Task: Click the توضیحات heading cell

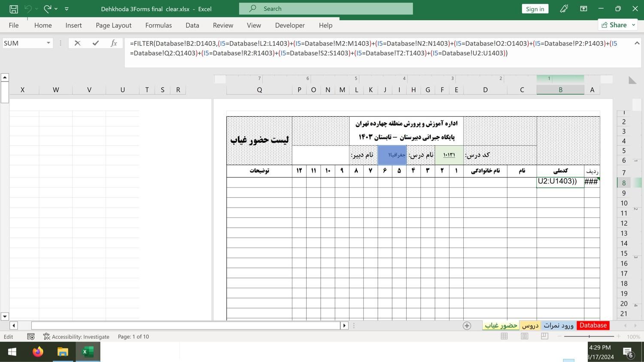Action: click(259, 171)
